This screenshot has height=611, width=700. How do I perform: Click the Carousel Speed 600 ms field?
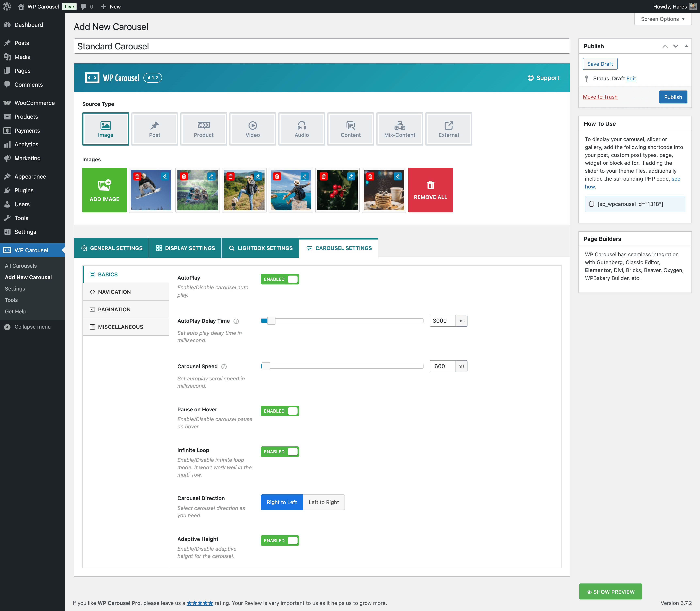442,366
